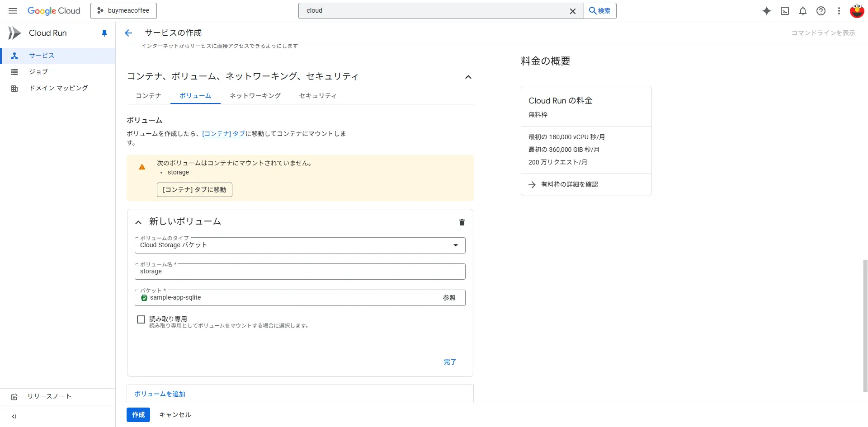Open Gemini AI assistant sparkle icon
The height and width of the screenshot is (427, 868).
click(x=767, y=11)
